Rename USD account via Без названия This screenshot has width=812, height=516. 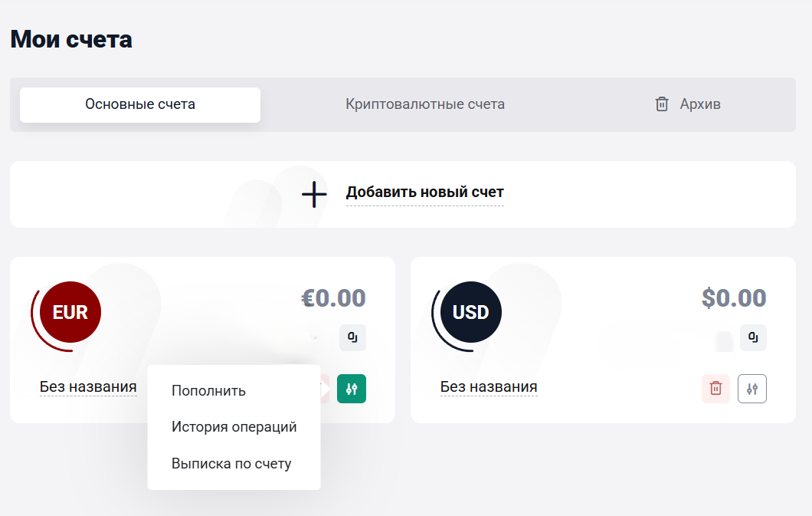[489, 387]
